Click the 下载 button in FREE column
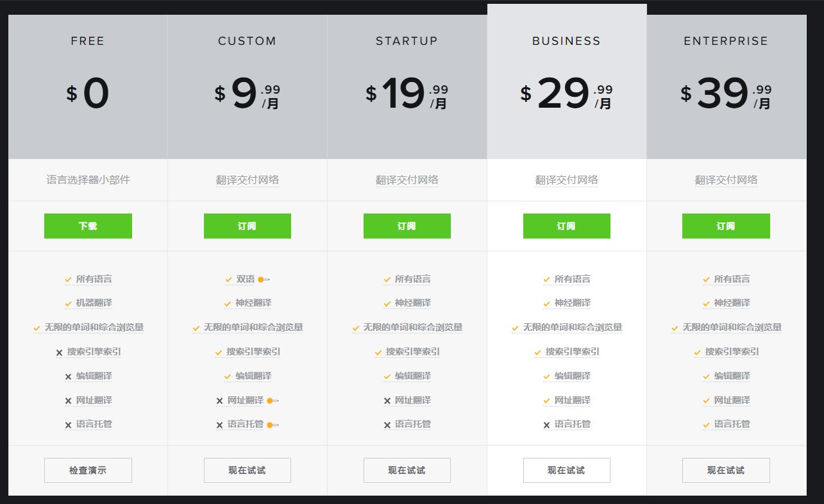The width and height of the screenshot is (824, 504). tap(88, 226)
